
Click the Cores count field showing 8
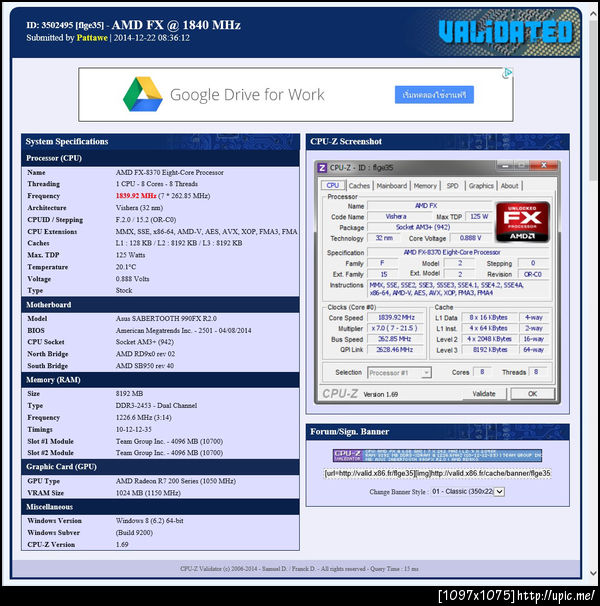click(482, 372)
